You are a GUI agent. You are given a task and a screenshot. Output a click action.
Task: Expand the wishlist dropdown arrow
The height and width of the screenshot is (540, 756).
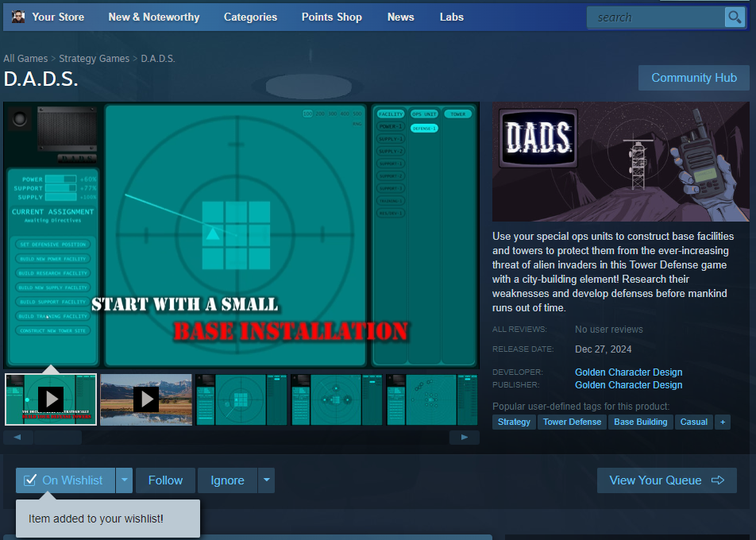125,480
